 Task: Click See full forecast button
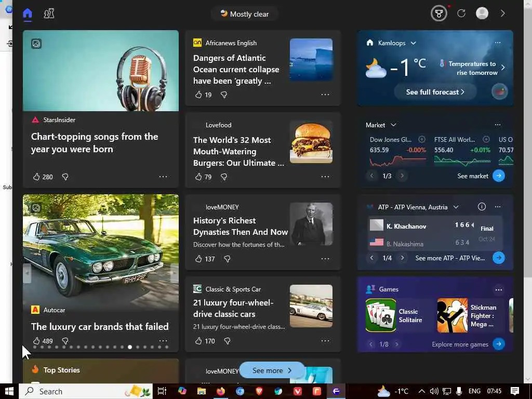435,92
